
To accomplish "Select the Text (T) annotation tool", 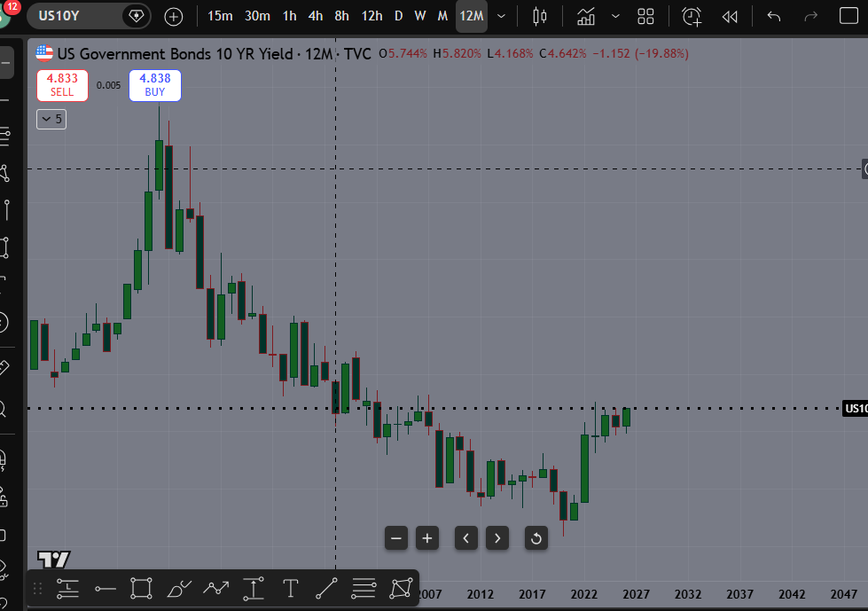I will 291,588.
